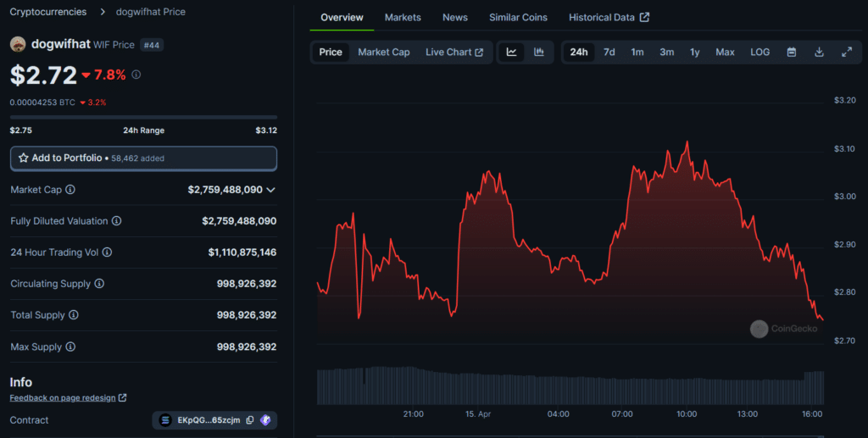Select the Max time range
Image resolution: width=868 pixels, height=438 pixels.
[725, 53]
